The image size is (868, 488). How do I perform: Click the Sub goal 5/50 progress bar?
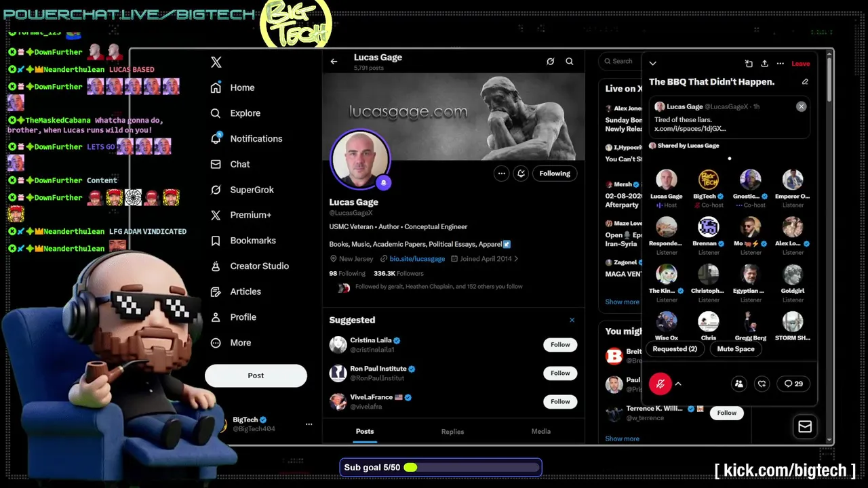point(441,468)
